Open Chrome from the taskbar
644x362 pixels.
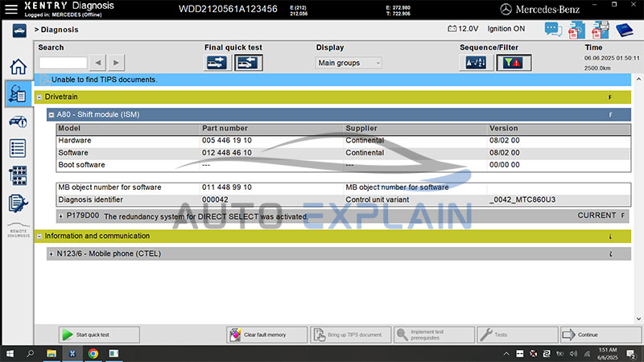[x=93, y=353]
